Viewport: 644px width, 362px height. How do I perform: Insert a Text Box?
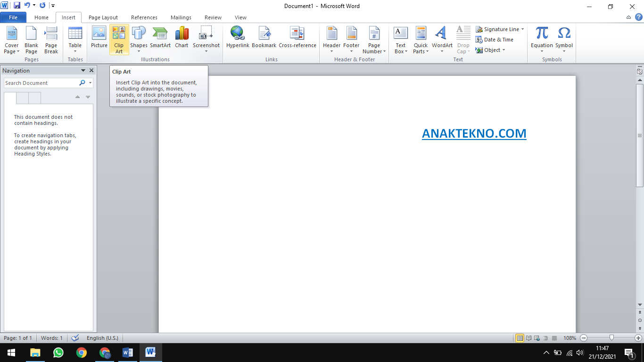pyautogui.click(x=401, y=40)
